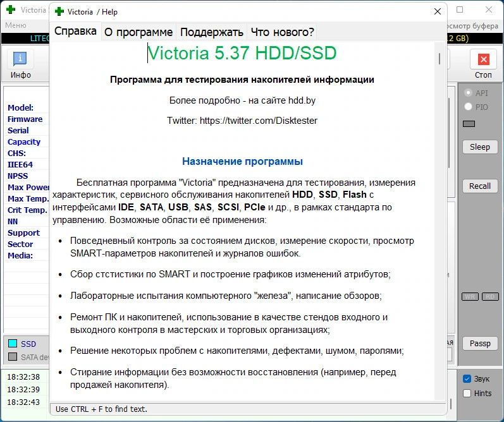Open the Поддержать tab

(x=211, y=32)
